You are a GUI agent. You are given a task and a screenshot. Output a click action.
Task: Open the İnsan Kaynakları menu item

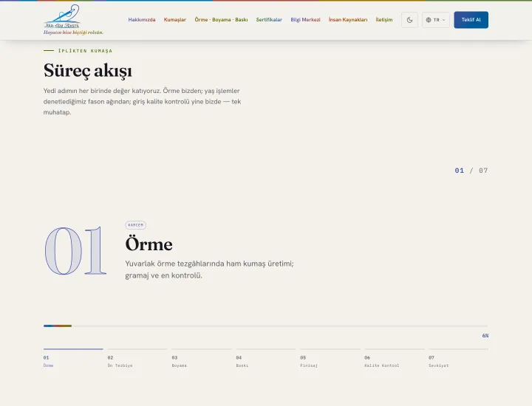click(x=348, y=20)
